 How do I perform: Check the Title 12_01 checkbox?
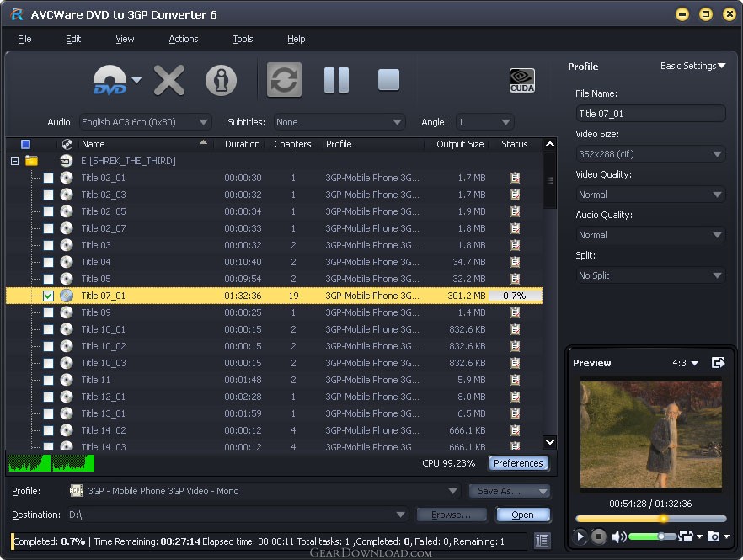48,397
